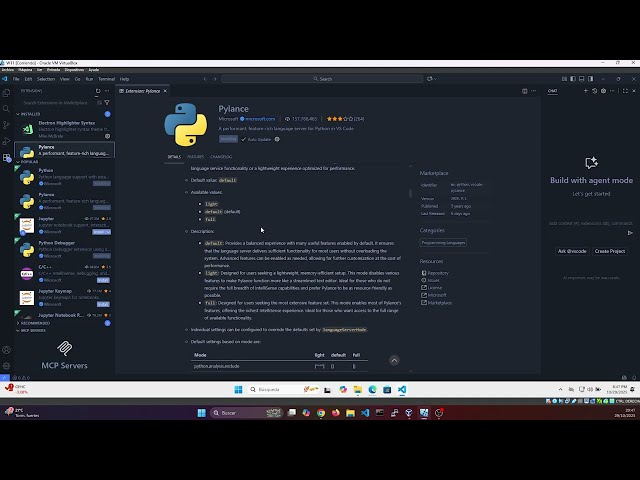
Task: Collapse the MCP SERVERS section
Action: 31,331
